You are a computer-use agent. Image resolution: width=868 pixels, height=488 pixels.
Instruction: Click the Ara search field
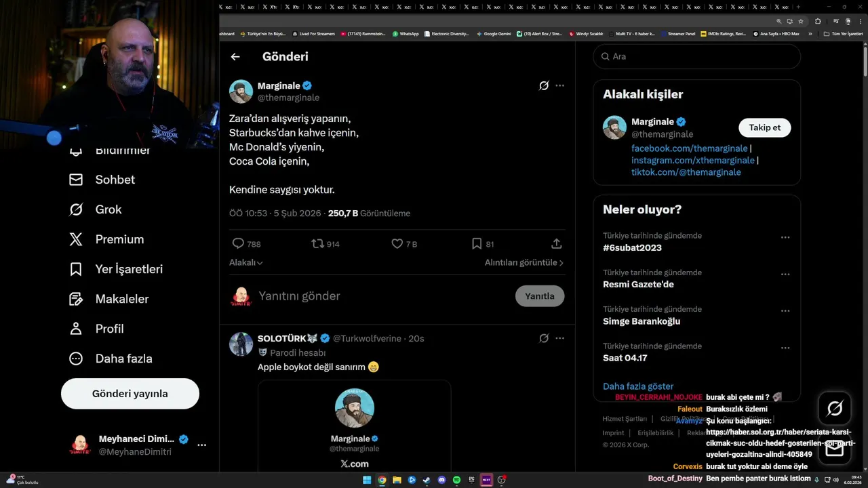point(697,56)
